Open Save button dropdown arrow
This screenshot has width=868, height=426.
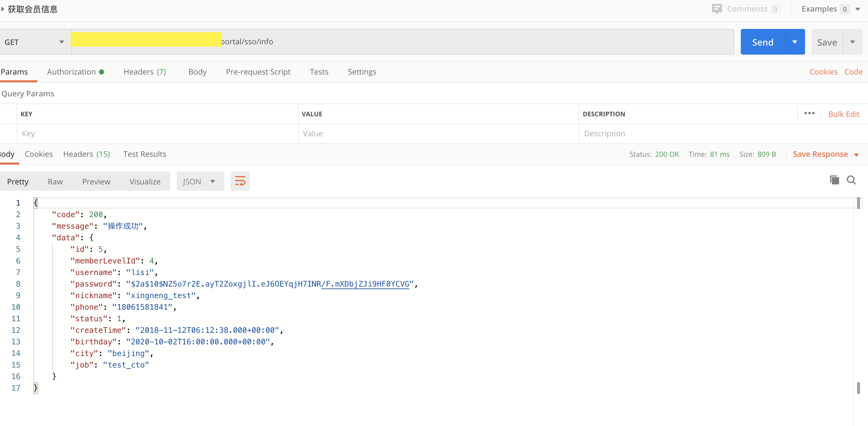(x=853, y=42)
